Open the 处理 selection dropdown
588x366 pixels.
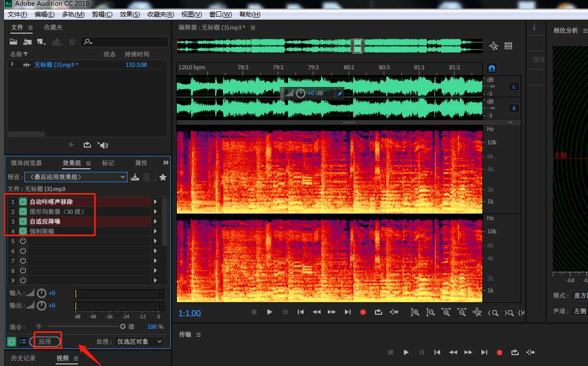(139, 342)
